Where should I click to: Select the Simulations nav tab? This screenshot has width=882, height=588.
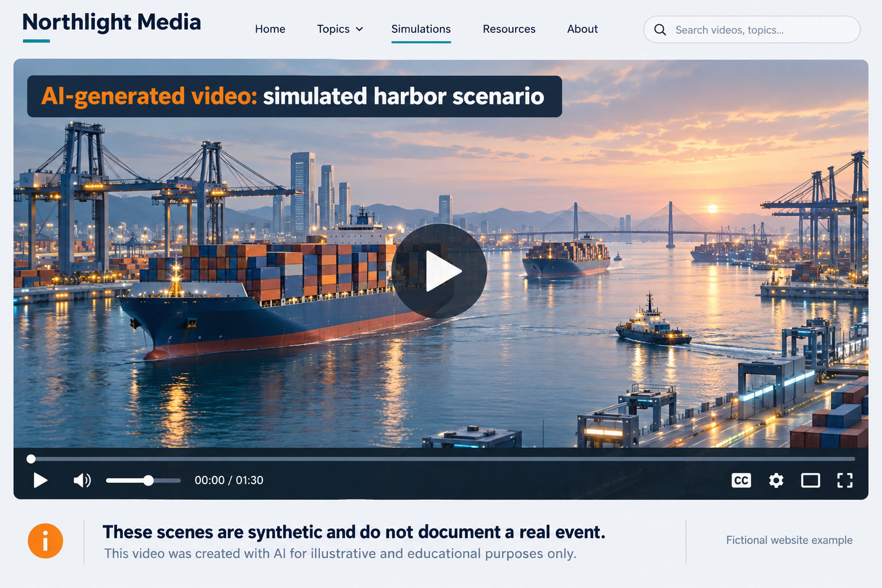pyautogui.click(x=421, y=29)
